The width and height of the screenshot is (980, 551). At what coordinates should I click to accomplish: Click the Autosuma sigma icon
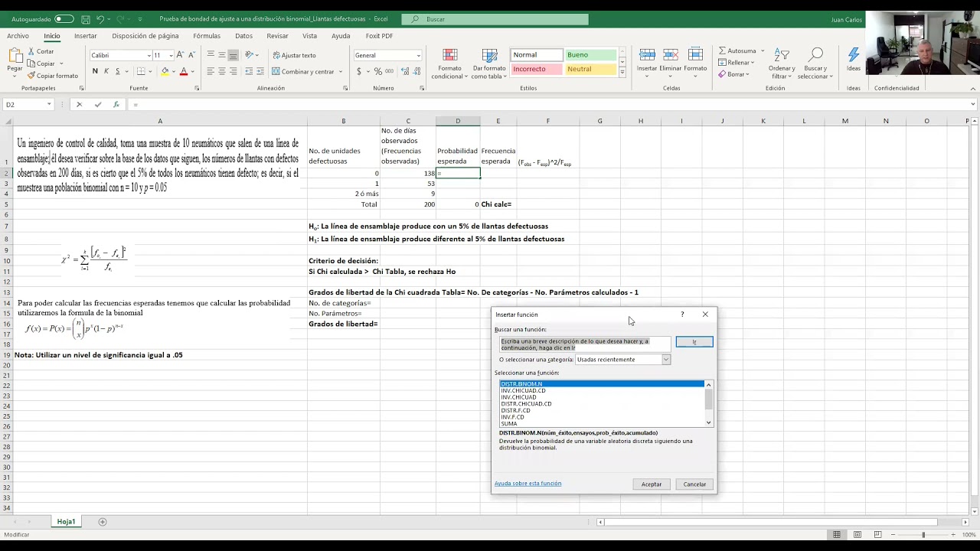723,51
